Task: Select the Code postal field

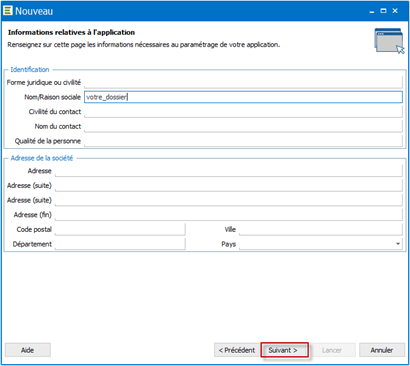Action: point(120,230)
